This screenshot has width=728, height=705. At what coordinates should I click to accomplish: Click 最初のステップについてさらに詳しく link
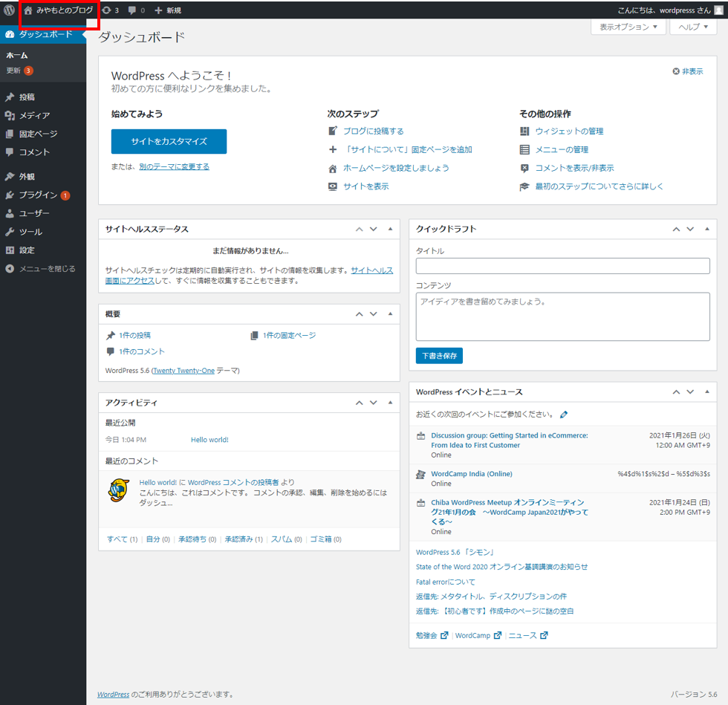tap(599, 186)
